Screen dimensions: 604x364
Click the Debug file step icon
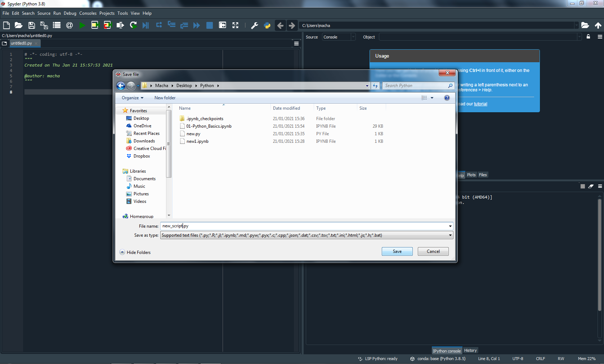click(x=146, y=25)
